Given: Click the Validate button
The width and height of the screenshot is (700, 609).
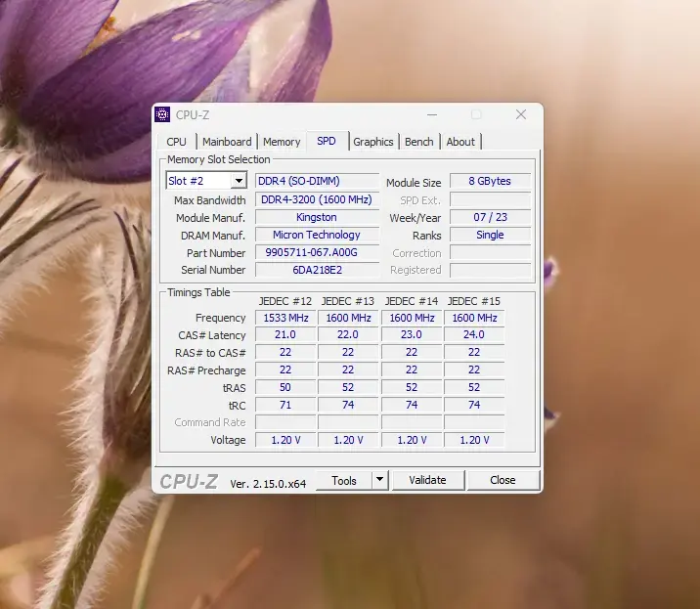Looking at the screenshot, I should pos(427,480).
